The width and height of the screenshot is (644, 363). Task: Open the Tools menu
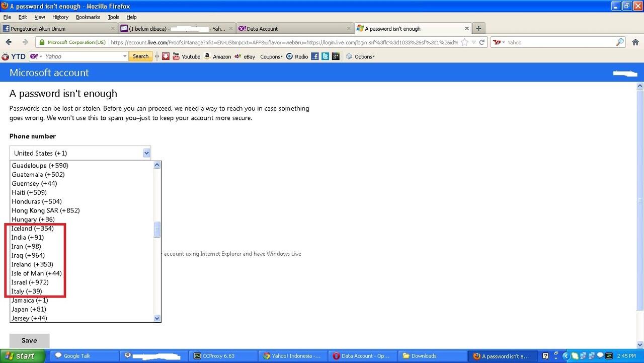pyautogui.click(x=114, y=17)
